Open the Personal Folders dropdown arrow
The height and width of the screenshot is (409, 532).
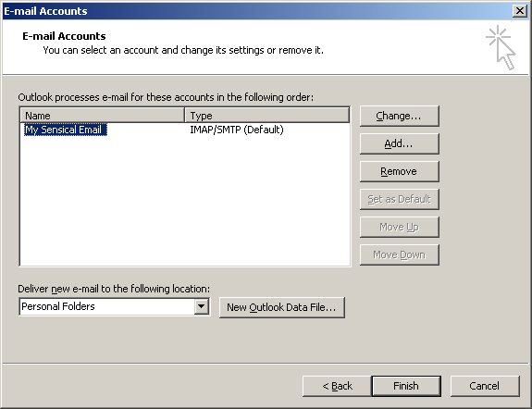point(202,306)
